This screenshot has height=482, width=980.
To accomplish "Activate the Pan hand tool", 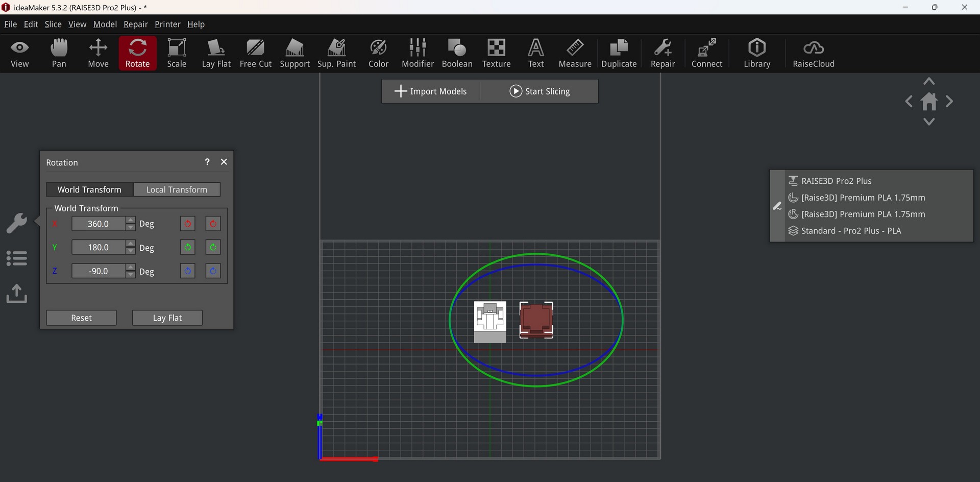I will pyautogui.click(x=59, y=53).
